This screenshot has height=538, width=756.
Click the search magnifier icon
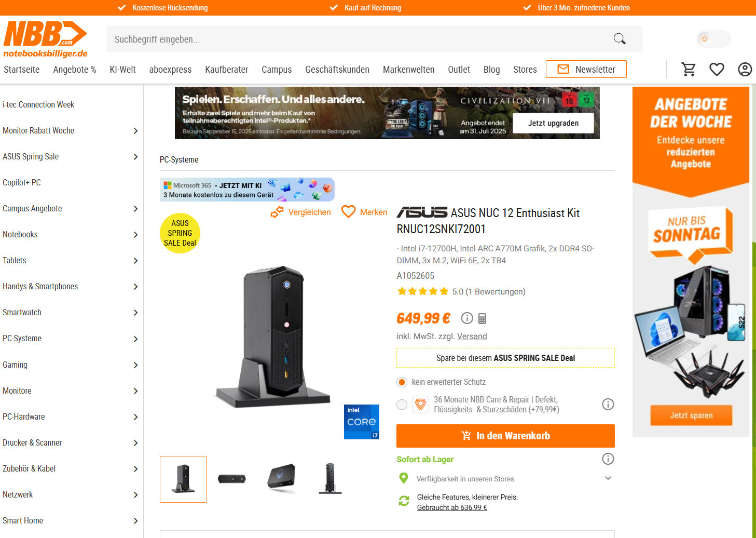(x=620, y=39)
